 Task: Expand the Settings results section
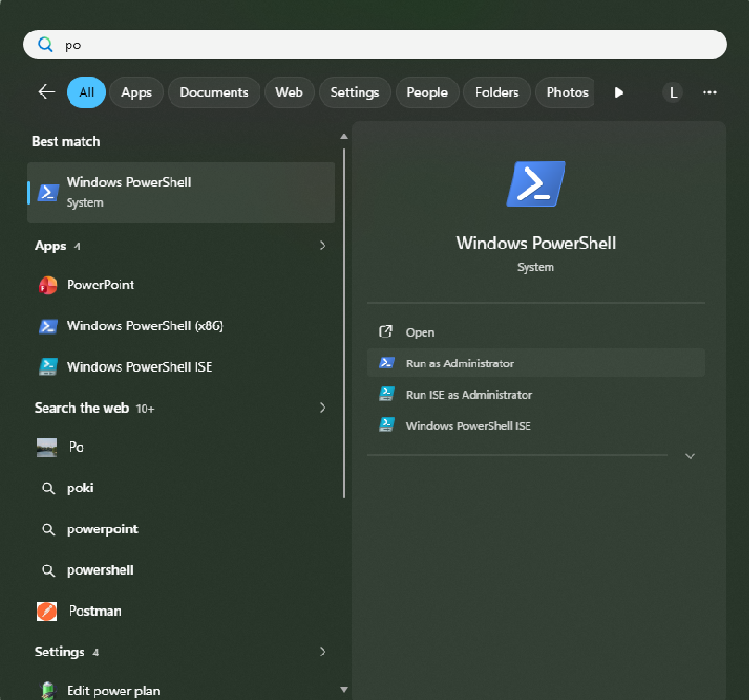(x=323, y=652)
